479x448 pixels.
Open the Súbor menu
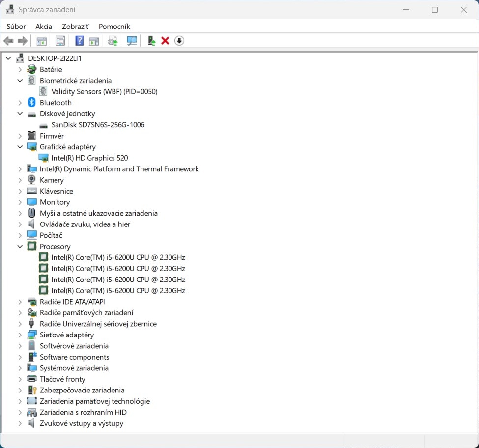(x=16, y=26)
